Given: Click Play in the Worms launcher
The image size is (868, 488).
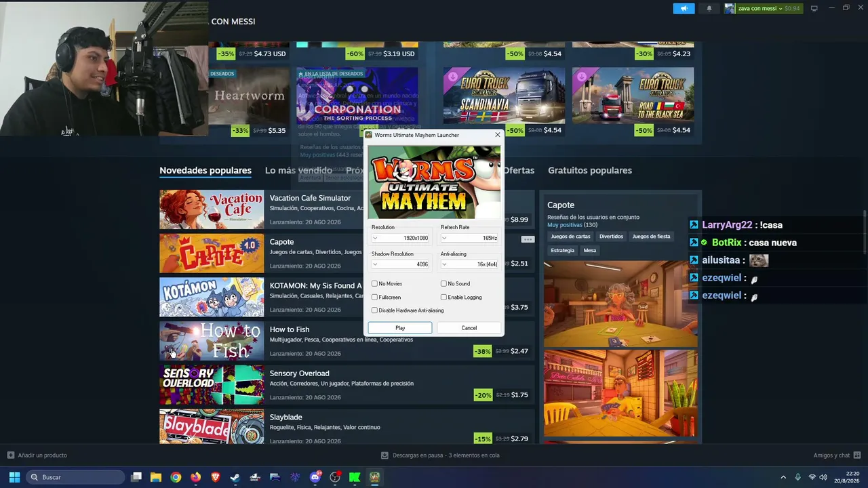Looking at the screenshot, I should (400, 328).
